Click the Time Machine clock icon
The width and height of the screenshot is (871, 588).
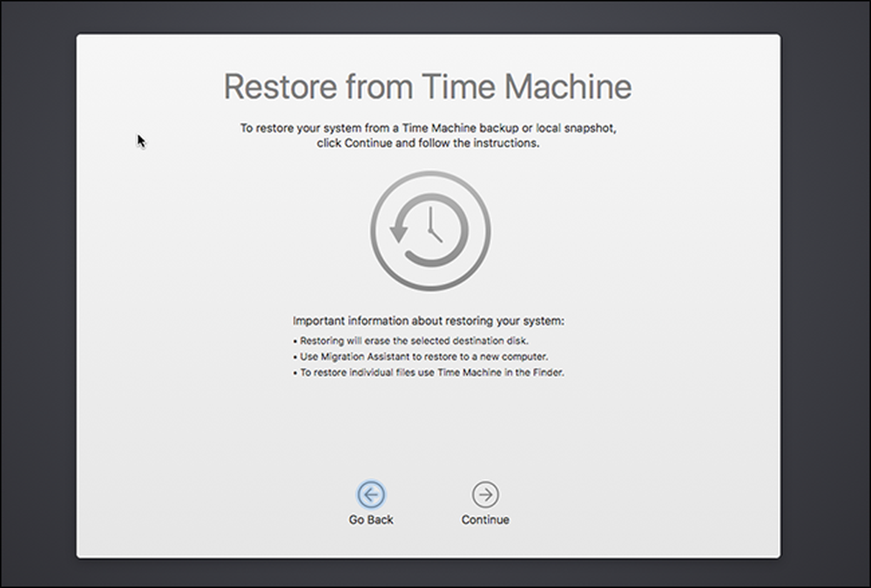pos(430,231)
